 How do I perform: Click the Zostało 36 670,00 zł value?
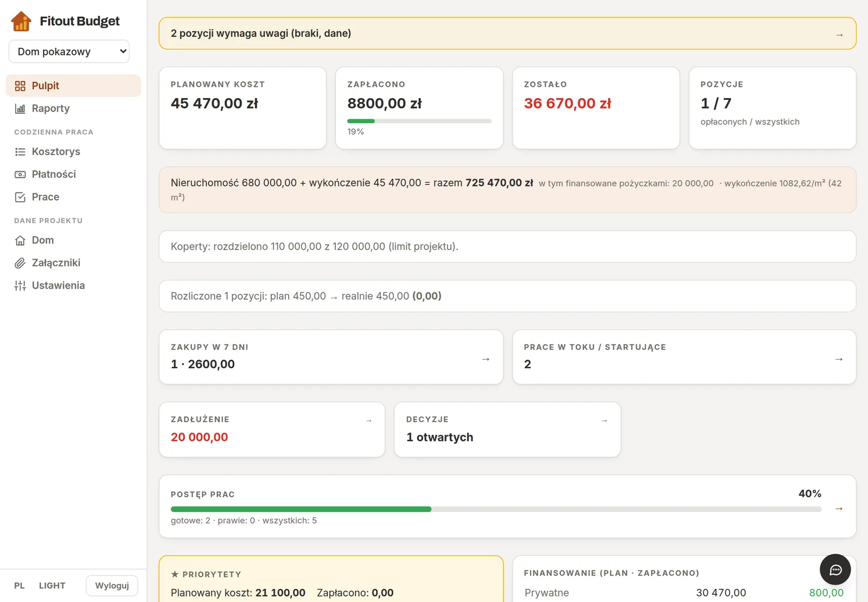(567, 104)
